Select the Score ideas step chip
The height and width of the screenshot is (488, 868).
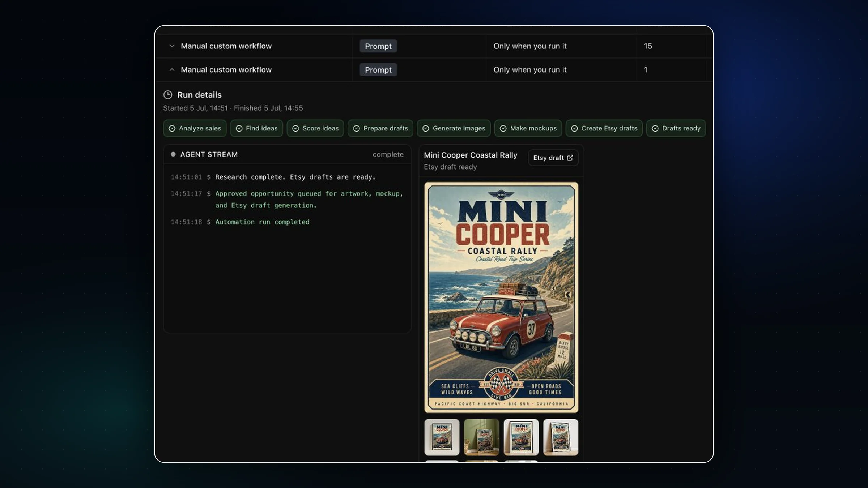click(x=315, y=128)
